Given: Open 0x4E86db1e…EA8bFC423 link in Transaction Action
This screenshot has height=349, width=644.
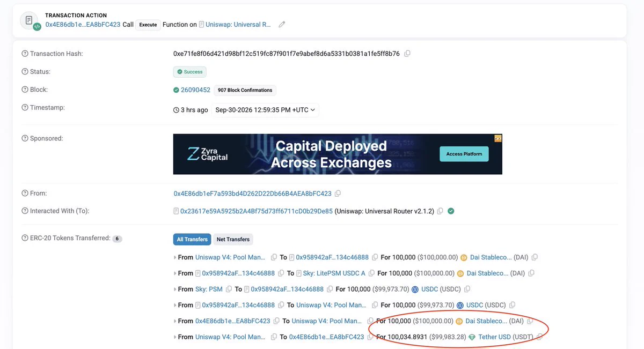Looking at the screenshot, I should click(83, 25).
